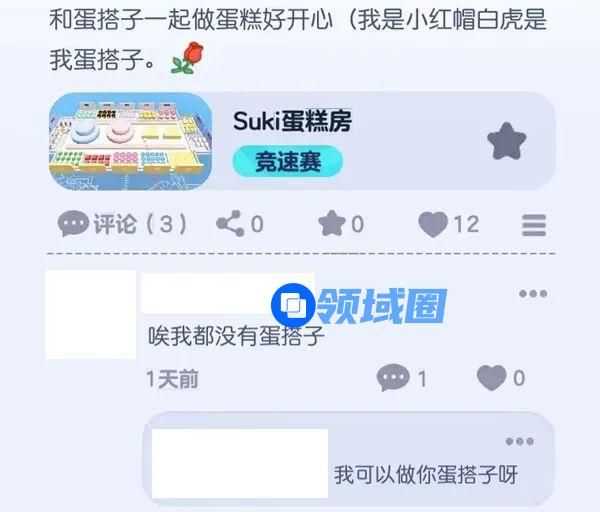Open the Suki蛋糕房 map thumbnail

[x=130, y=142]
